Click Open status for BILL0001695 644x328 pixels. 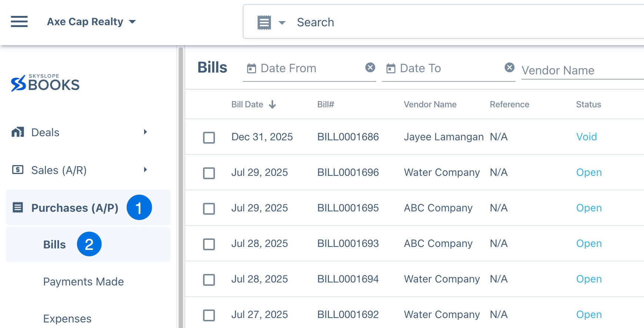[x=588, y=208]
